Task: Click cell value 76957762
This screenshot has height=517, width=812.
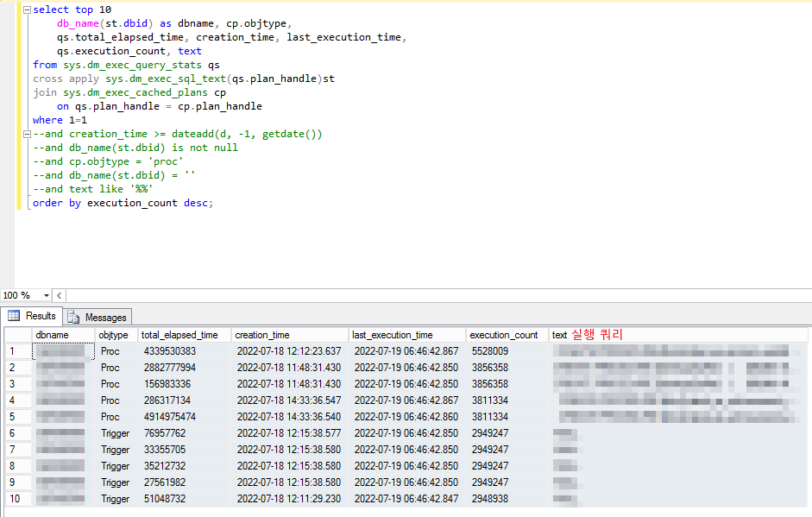Action: (165, 433)
